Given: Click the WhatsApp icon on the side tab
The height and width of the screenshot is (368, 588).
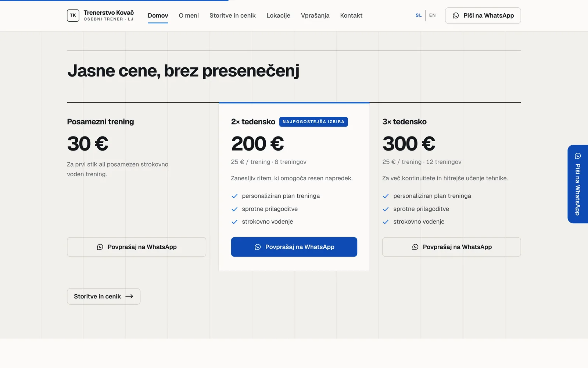Looking at the screenshot, I should pyautogui.click(x=578, y=156).
